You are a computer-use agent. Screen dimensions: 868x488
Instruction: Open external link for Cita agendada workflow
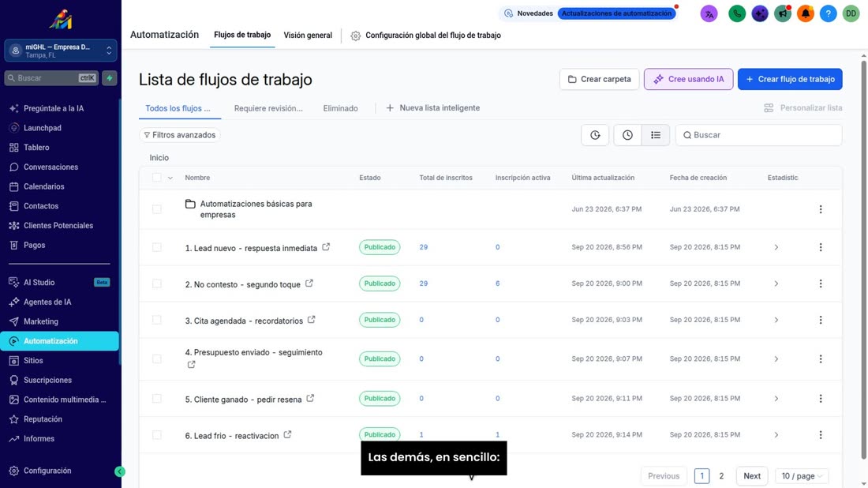pos(311,320)
